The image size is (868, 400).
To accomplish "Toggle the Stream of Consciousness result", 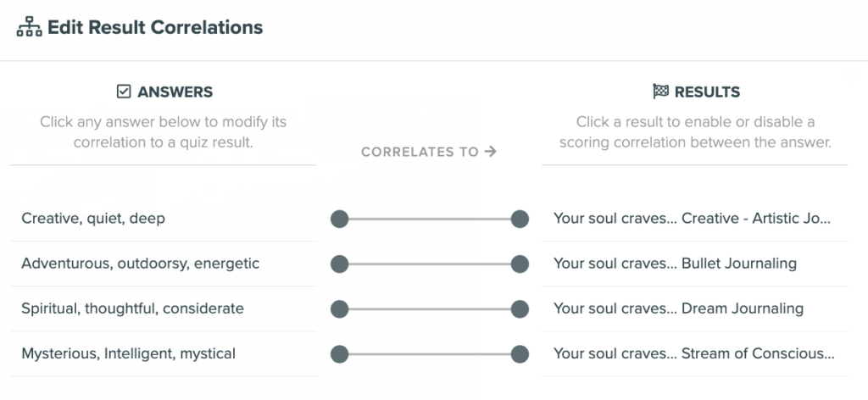I will tap(695, 354).
